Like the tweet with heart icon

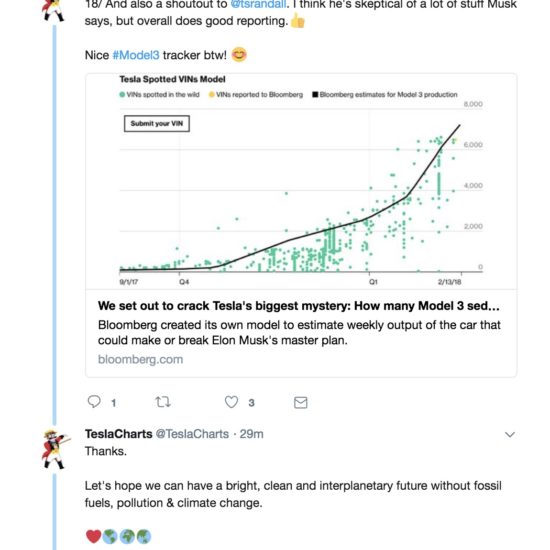231,402
